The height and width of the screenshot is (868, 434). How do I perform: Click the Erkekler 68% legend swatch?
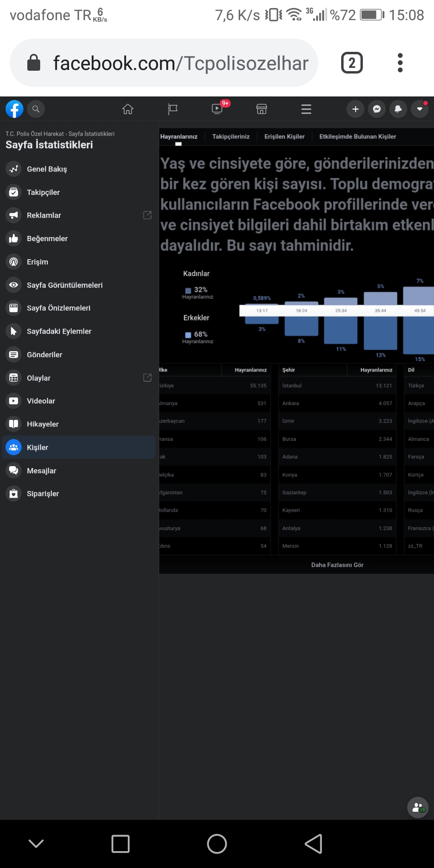pos(188,335)
